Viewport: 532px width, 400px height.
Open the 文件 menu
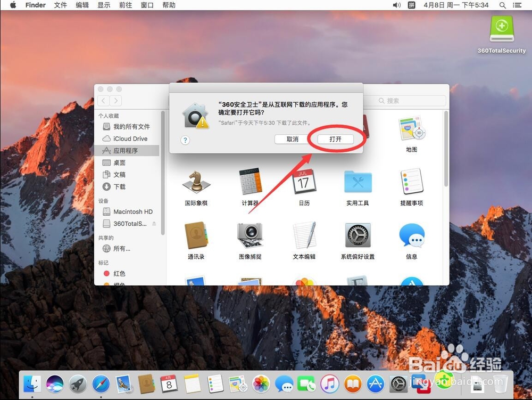[x=61, y=5]
